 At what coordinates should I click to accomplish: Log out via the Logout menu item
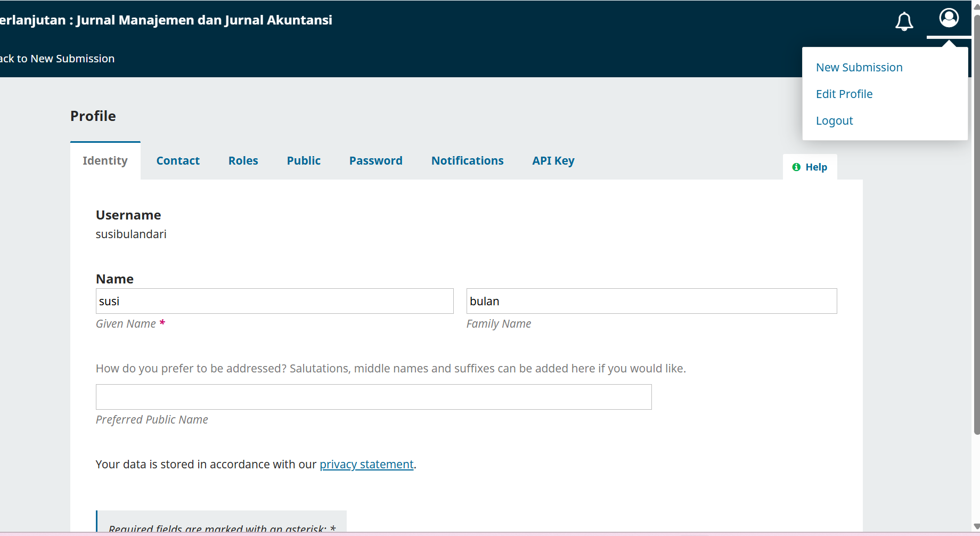click(x=834, y=121)
